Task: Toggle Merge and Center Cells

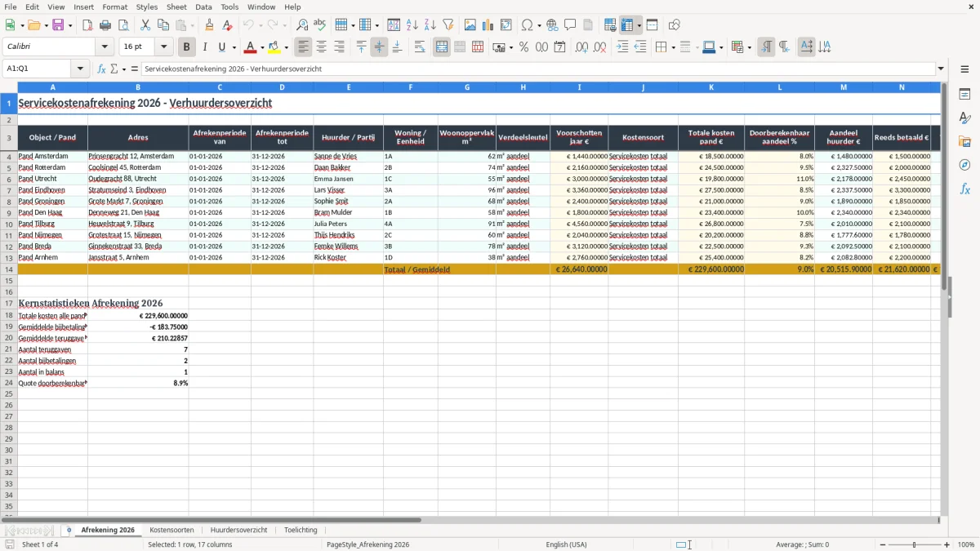Action: (x=442, y=47)
